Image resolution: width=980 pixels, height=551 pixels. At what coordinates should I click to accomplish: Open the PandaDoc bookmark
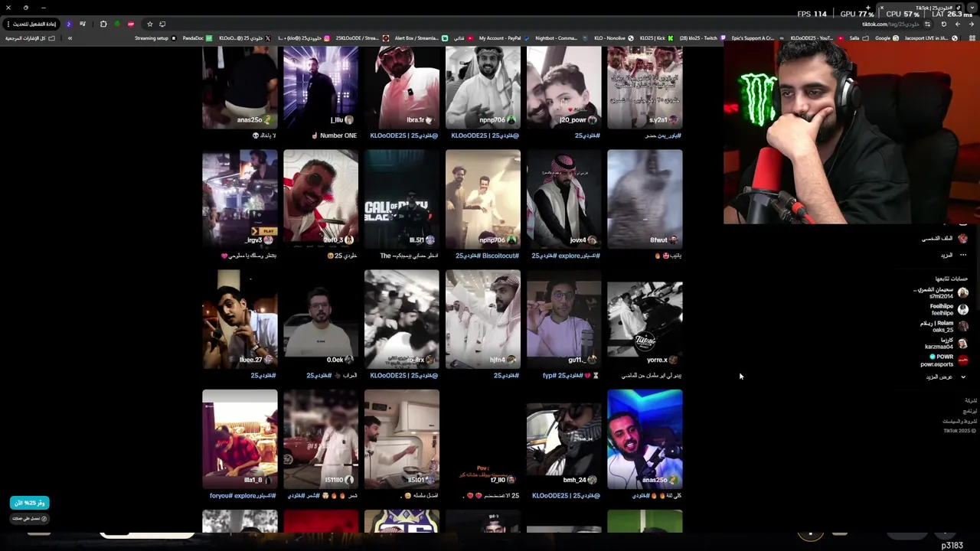pyautogui.click(x=197, y=38)
